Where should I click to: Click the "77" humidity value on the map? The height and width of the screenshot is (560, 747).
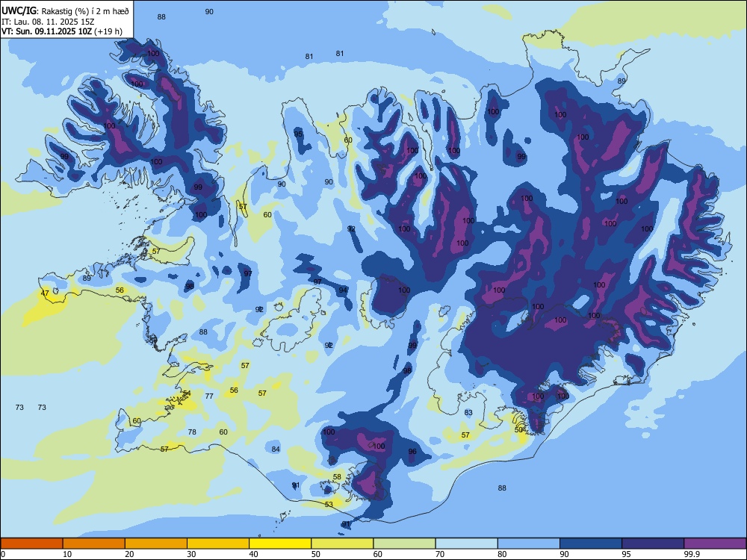209,396
